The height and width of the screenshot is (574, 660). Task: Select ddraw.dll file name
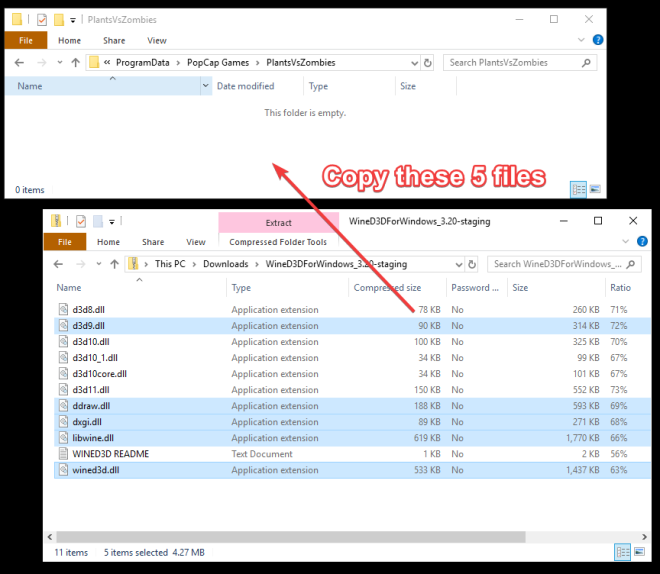[91, 406]
